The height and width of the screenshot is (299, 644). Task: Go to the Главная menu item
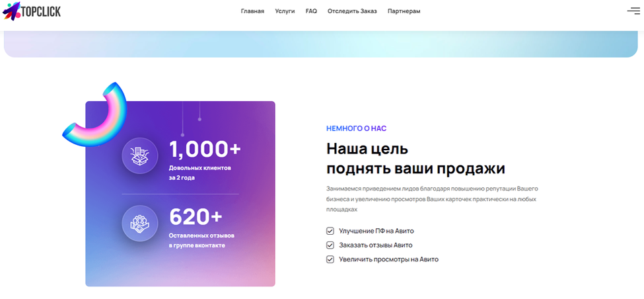(252, 11)
